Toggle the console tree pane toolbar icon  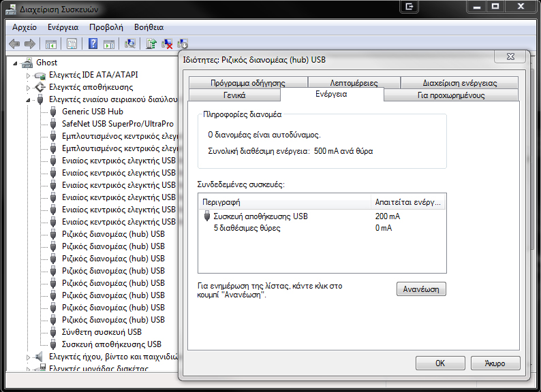(50, 44)
